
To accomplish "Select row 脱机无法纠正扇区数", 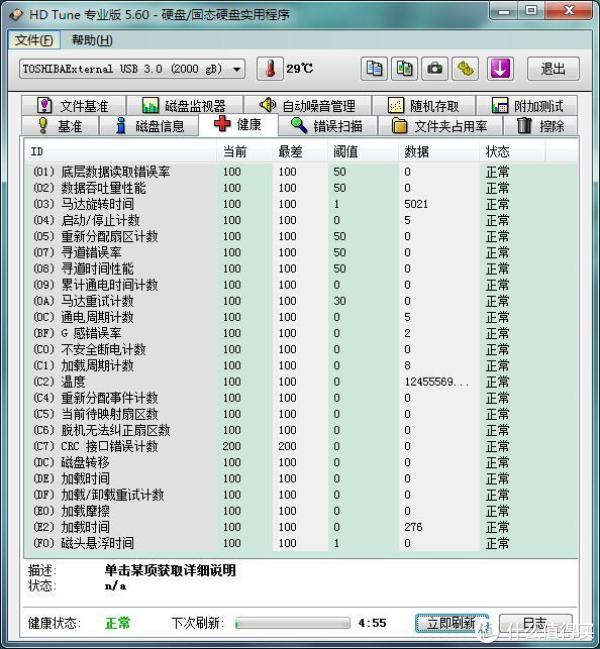I will tap(301, 430).
